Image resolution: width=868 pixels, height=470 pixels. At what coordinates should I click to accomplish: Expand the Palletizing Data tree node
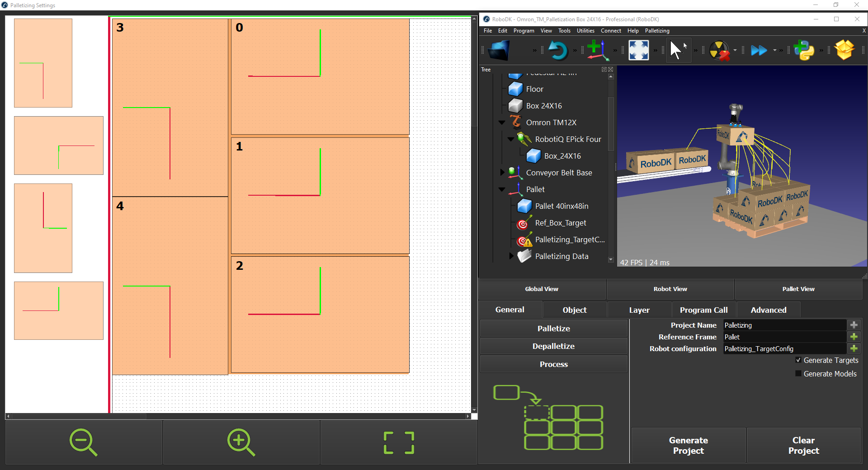click(511, 256)
